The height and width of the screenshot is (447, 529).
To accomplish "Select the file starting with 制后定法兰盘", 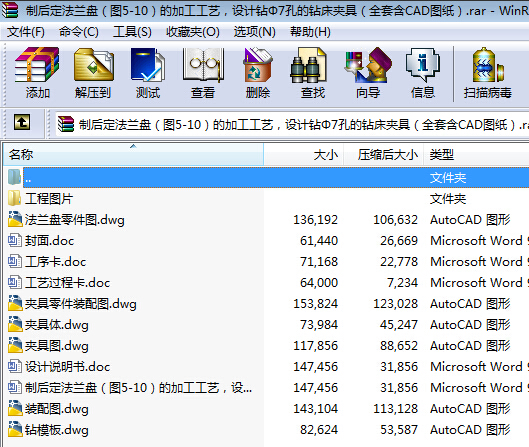I will [x=138, y=387].
